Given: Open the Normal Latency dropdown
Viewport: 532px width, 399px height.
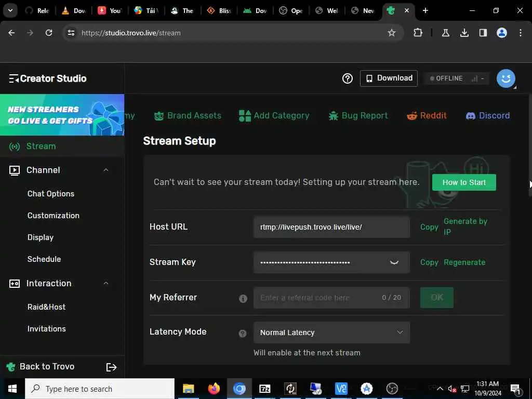Looking at the screenshot, I should pyautogui.click(x=331, y=332).
